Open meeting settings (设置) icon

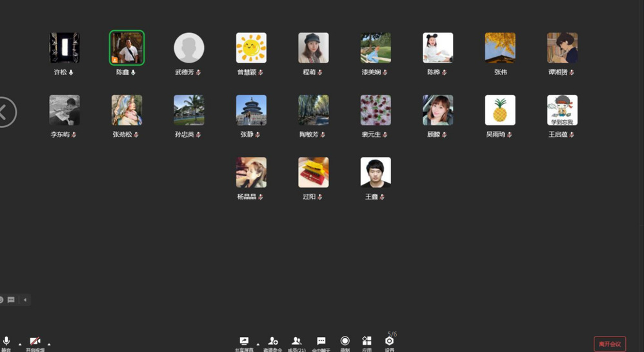pyautogui.click(x=389, y=342)
